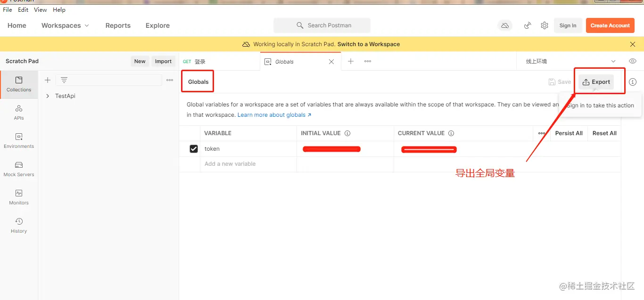Click the info icon beside Export
The width and height of the screenshot is (644, 300).
pyautogui.click(x=633, y=82)
